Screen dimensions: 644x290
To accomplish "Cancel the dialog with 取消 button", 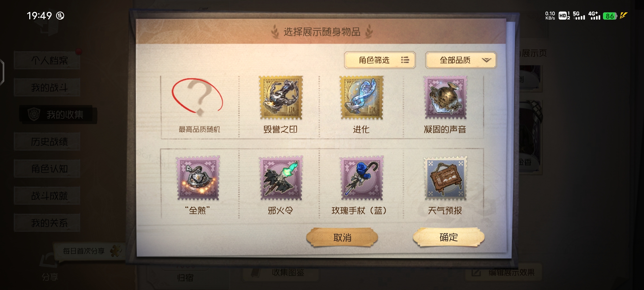I will coord(342,237).
